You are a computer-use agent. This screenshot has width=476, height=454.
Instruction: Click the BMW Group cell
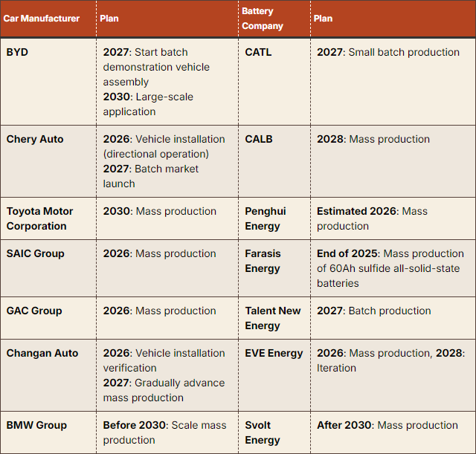click(36, 425)
